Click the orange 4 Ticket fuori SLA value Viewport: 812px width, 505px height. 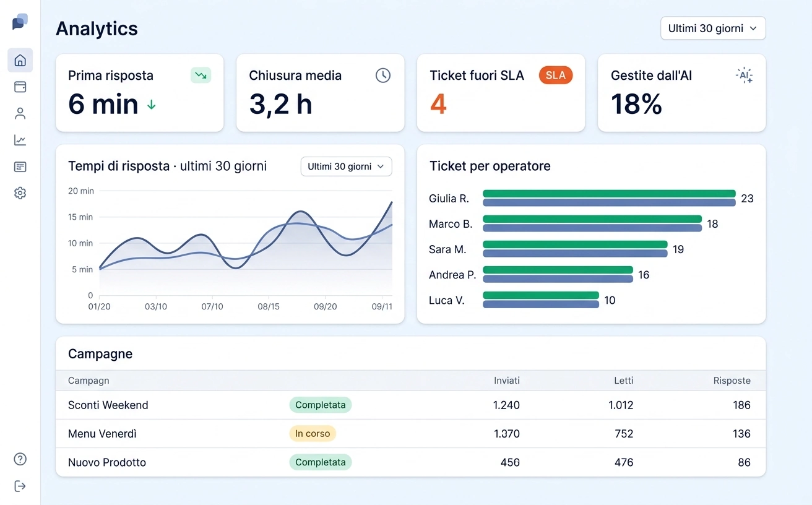click(438, 104)
